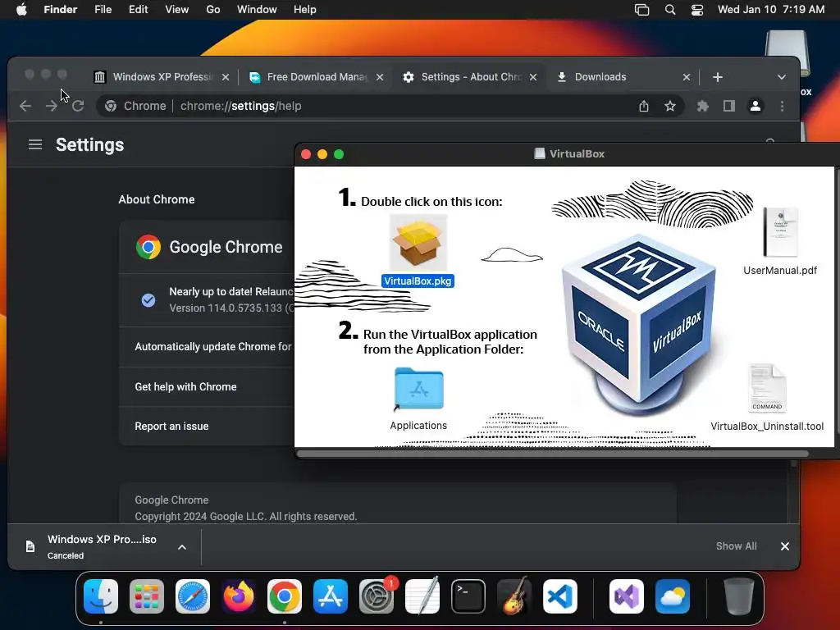Expand the Chrome tab search chevron
Screen dimensions: 840x630
pos(782,77)
